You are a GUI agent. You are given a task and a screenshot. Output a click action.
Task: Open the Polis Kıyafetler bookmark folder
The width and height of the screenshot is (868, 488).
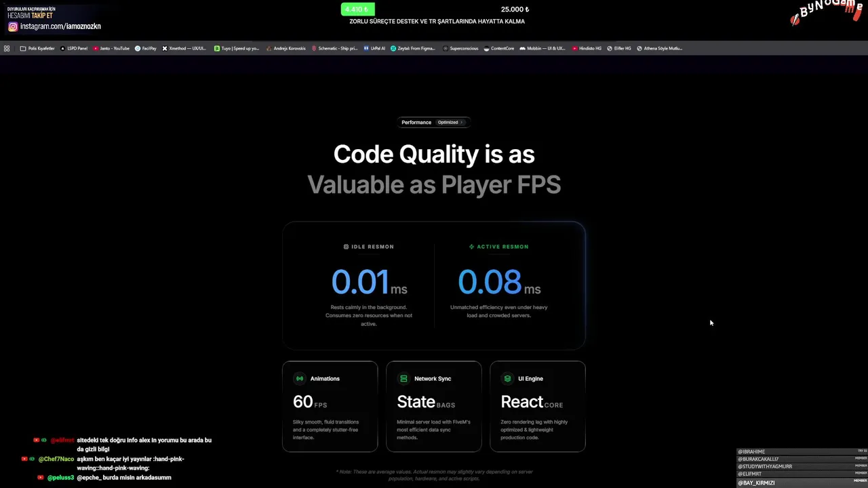(x=37, y=48)
